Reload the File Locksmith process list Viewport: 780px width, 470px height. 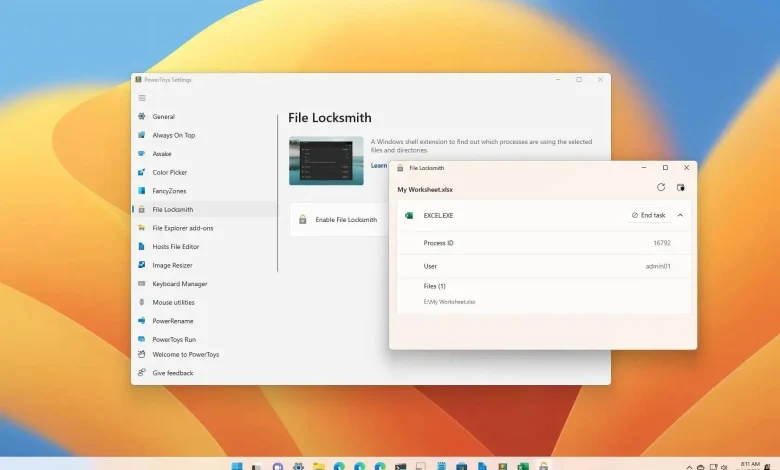pos(661,187)
